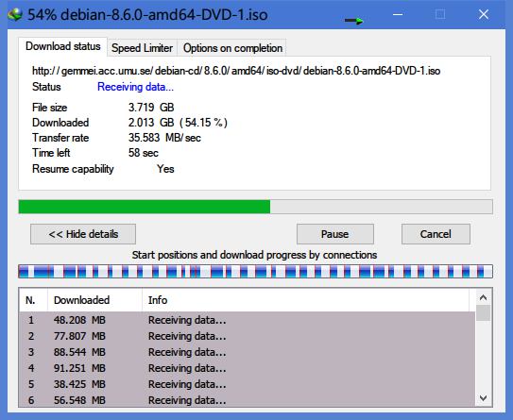The width and height of the screenshot is (513, 420).
Task: Select connection row 1 with 48.208 MB
Action: click(247, 320)
